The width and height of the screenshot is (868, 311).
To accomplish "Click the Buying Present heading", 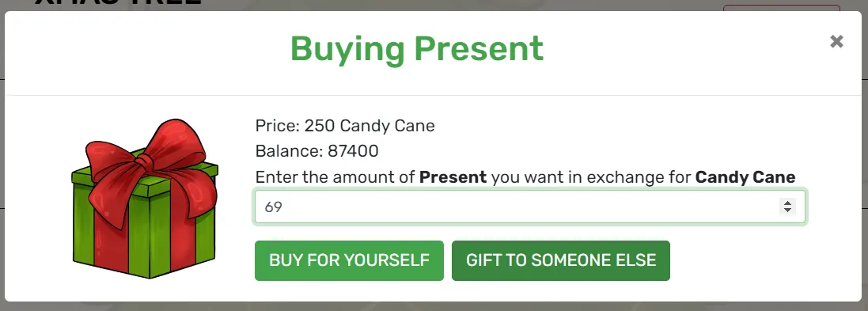I will coord(417,49).
